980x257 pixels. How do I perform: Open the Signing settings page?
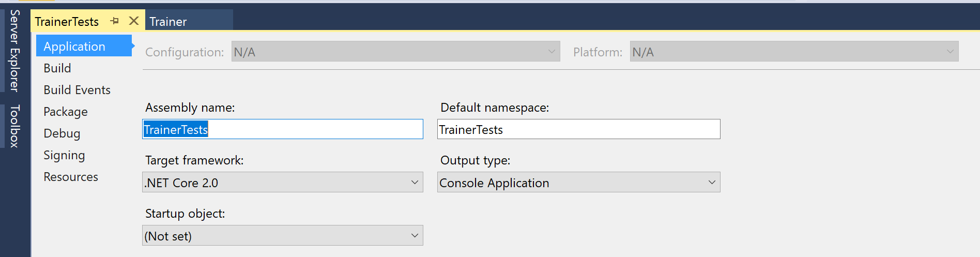64,155
